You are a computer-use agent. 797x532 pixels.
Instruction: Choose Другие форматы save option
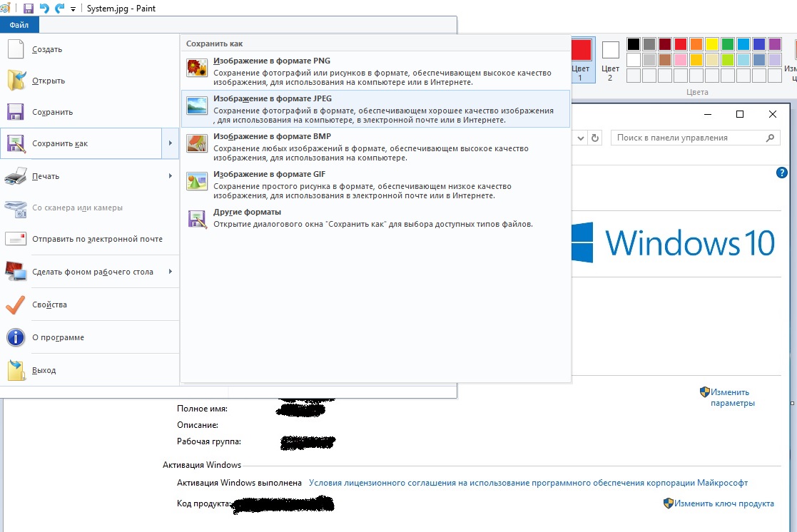(x=375, y=218)
